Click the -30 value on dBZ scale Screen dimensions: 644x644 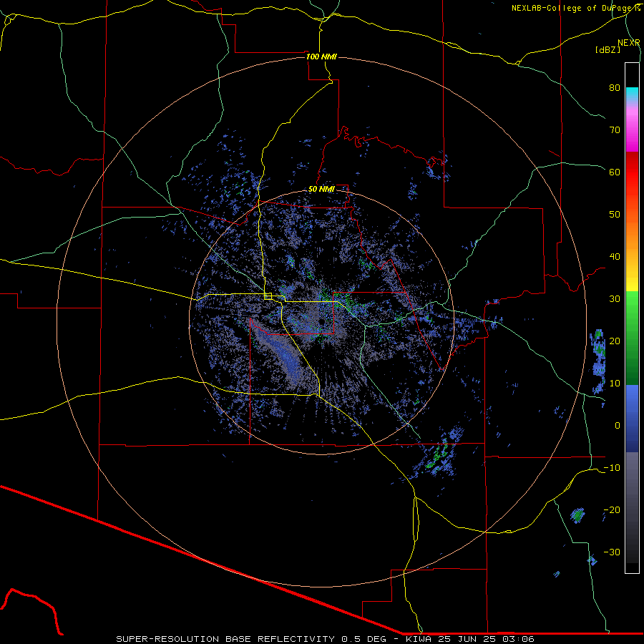click(612, 552)
